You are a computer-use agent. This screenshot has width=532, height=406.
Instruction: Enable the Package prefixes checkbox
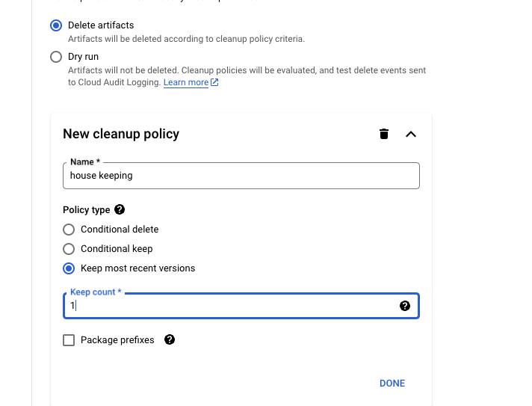click(69, 339)
